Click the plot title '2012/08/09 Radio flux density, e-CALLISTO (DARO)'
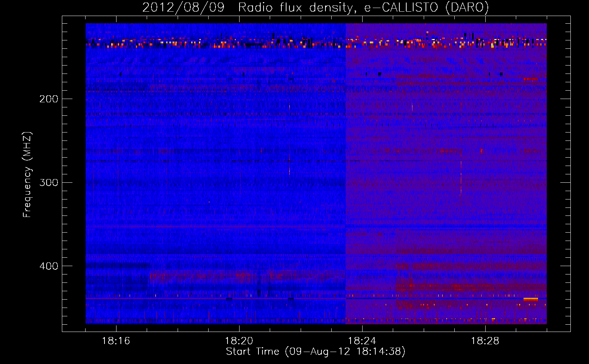589x364 pixels. (315, 8)
